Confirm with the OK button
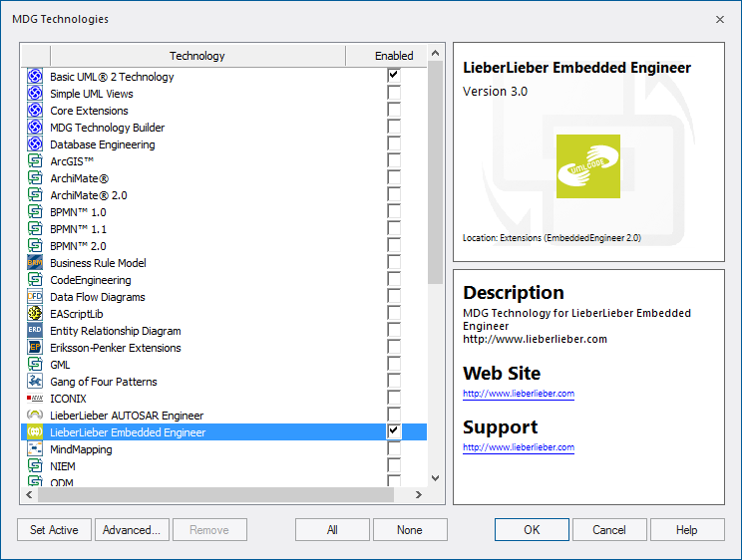This screenshot has width=742, height=560. click(x=532, y=530)
